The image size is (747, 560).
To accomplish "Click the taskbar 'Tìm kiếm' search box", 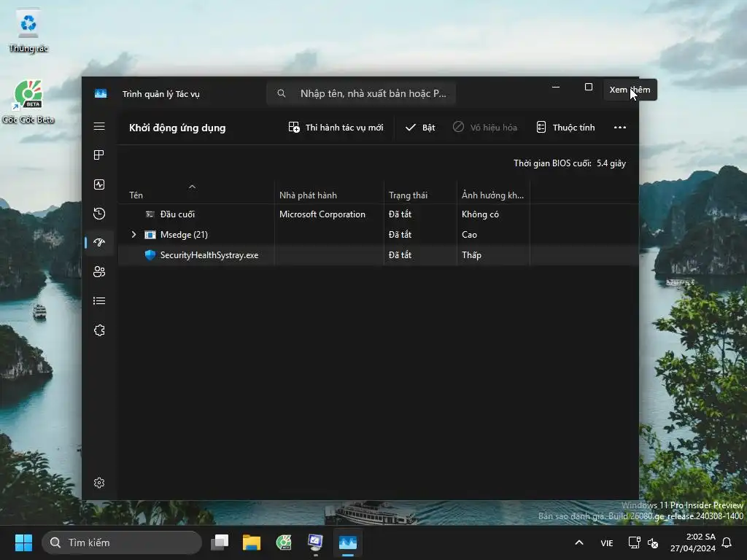I will [122, 542].
